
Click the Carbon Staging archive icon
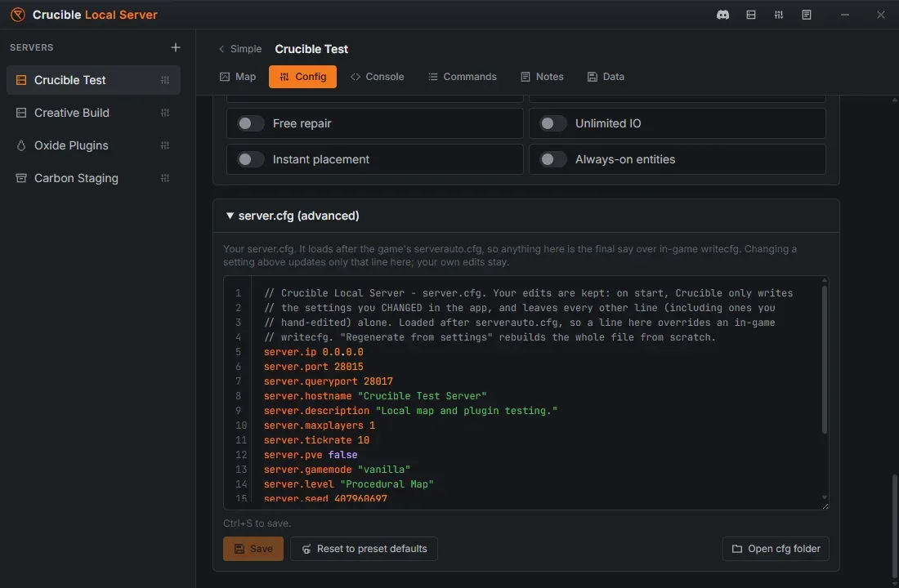21,178
